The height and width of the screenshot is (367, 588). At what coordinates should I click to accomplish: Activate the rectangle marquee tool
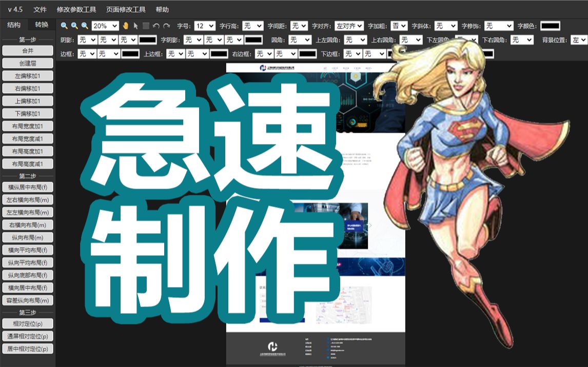146,26
